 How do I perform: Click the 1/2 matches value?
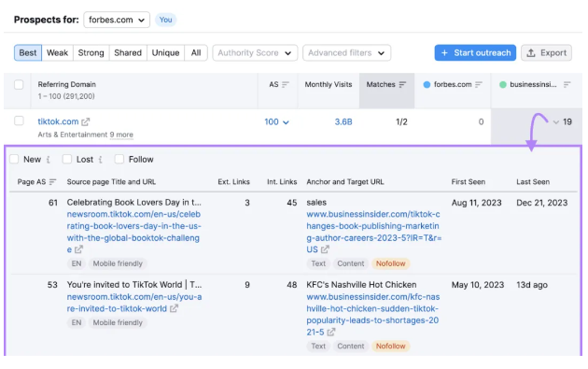[401, 122]
